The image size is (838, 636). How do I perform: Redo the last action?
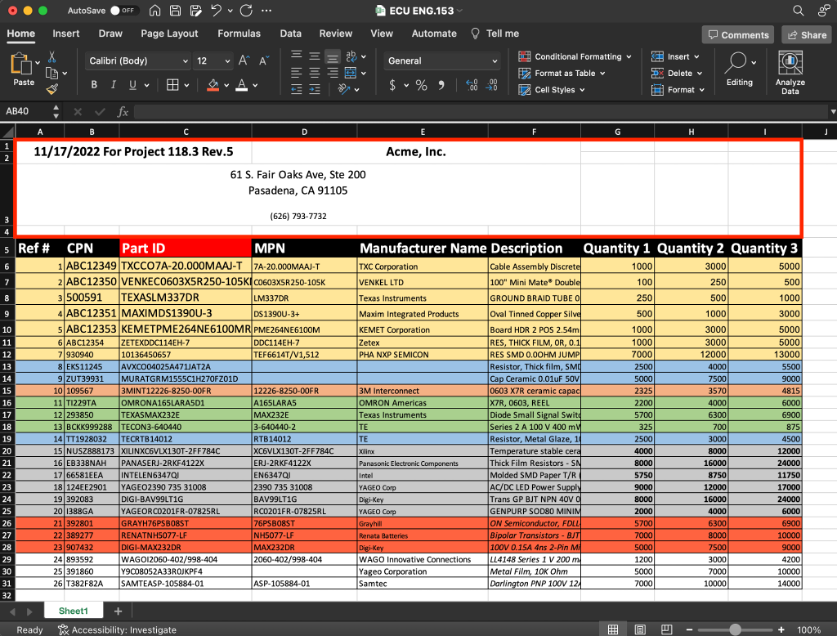point(246,10)
